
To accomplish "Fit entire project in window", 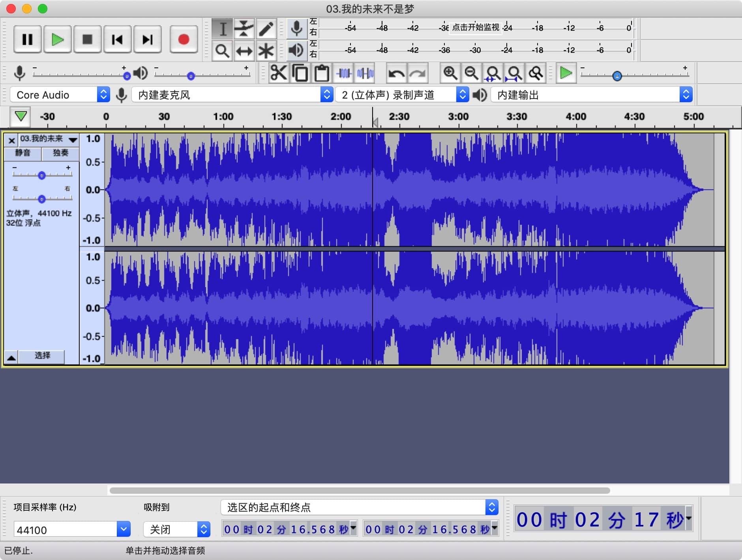I will click(x=514, y=73).
